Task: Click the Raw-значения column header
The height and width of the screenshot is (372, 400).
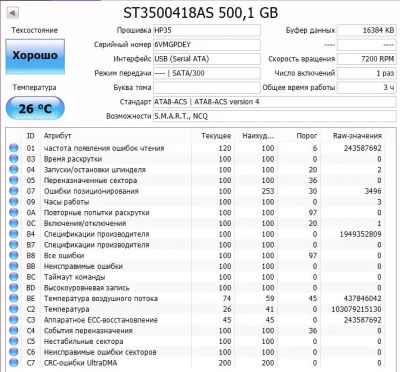Action: tap(357, 136)
